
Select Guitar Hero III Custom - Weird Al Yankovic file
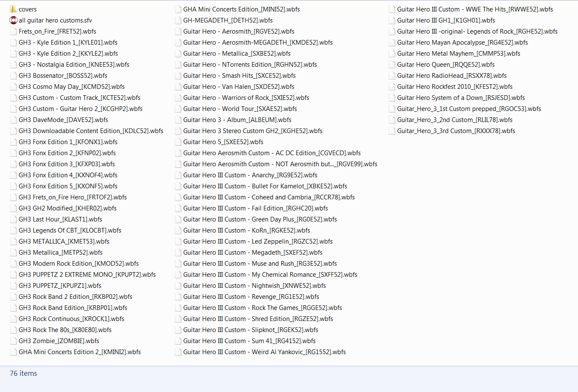pos(265,352)
